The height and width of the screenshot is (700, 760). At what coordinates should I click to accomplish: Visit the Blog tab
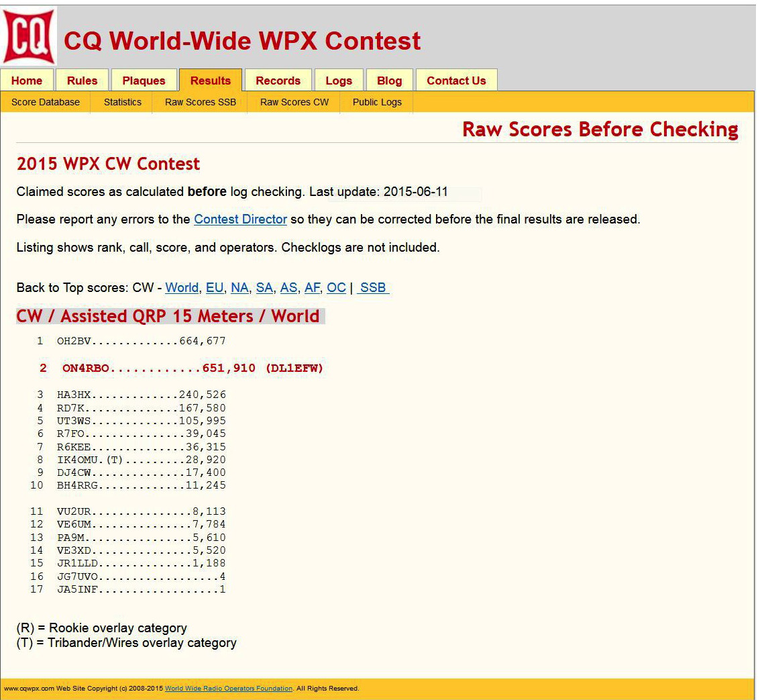(x=390, y=81)
